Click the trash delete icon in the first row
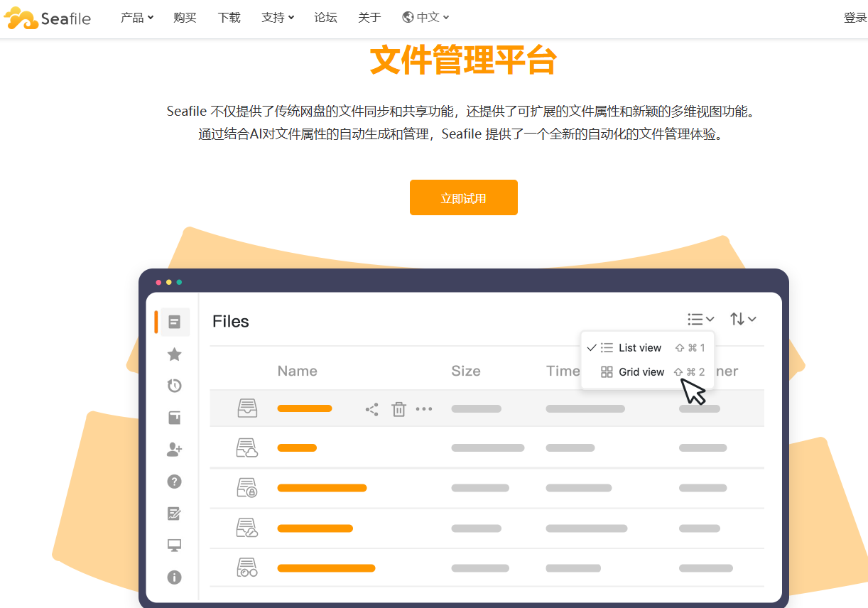The image size is (868, 608). 399,409
